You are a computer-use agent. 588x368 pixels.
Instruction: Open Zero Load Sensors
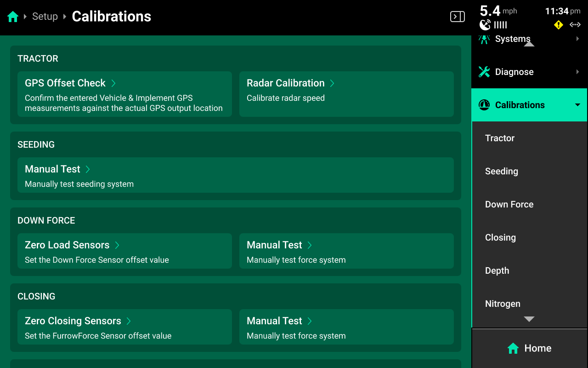[x=124, y=251]
